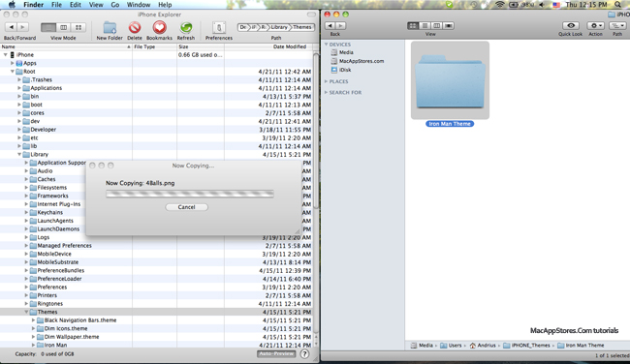Click Themes in iPhone Explorer path bar
630x364 pixels.
[301, 27]
